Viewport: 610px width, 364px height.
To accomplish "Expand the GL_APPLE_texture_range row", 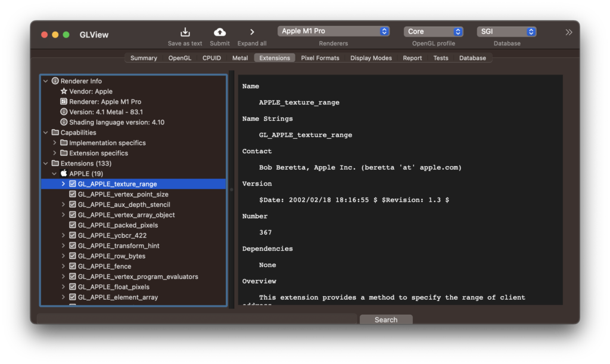I will click(63, 184).
